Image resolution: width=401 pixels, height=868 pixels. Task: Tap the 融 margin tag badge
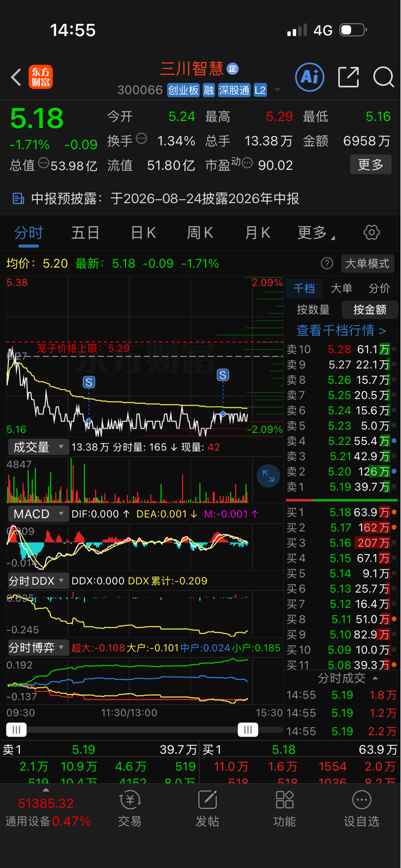209,90
